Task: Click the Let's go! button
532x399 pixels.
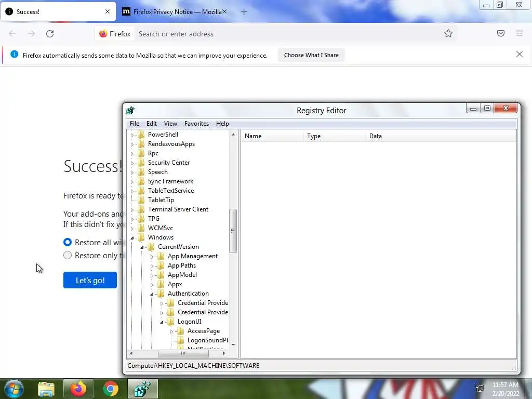Action: (90, 280)
